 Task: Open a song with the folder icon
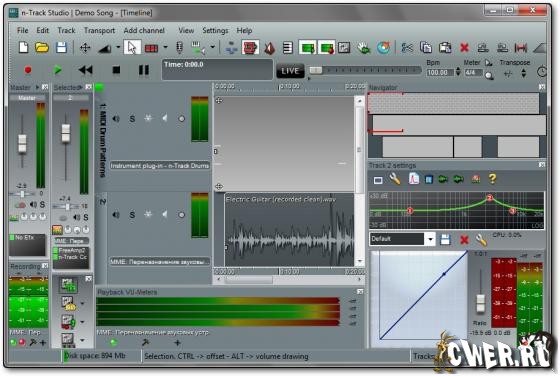pos(42,47)
